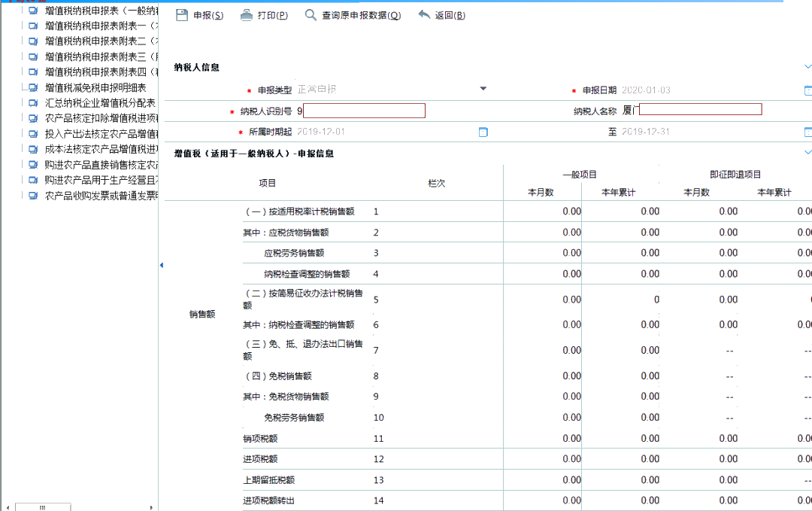
Task: Click the 打印 printer icon
Action: point(247,14)
